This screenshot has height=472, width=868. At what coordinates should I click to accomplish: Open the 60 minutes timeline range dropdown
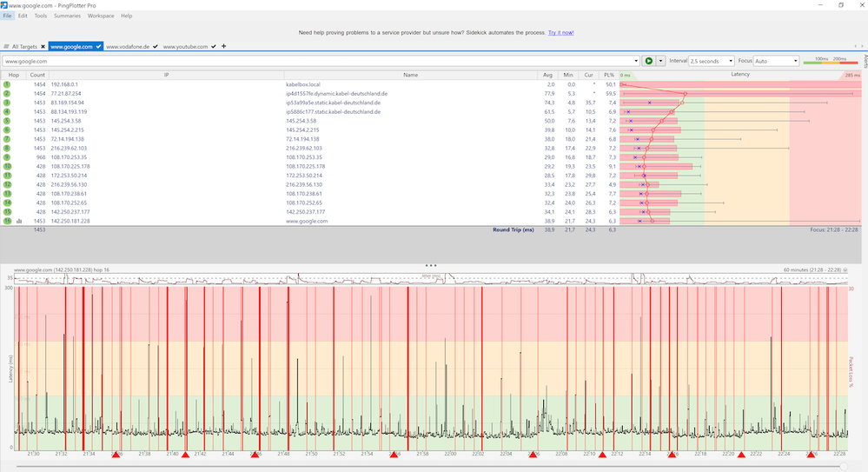(x=845, y=270)
